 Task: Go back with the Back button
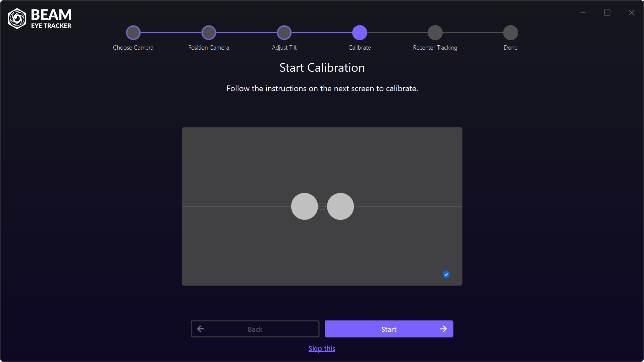click(255, 329)
